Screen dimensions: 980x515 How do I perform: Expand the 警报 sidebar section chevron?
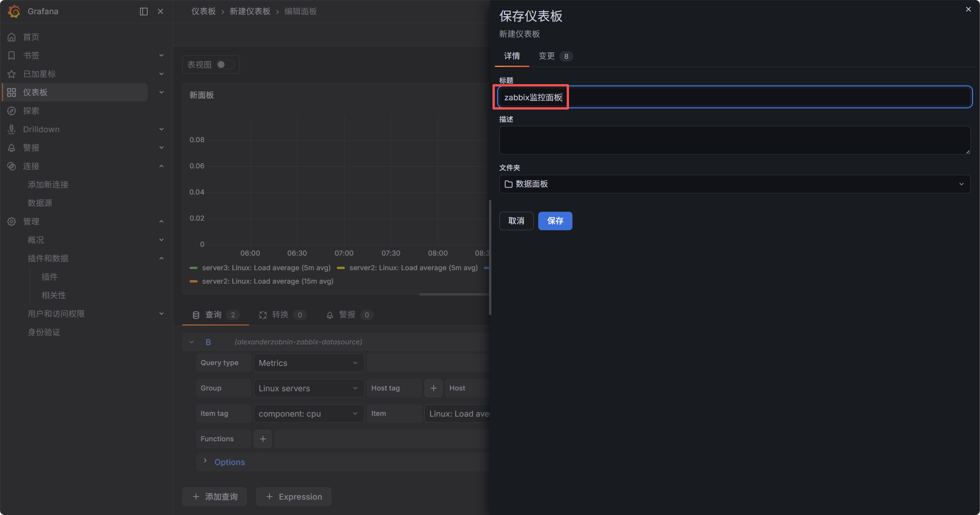[161, 148]
